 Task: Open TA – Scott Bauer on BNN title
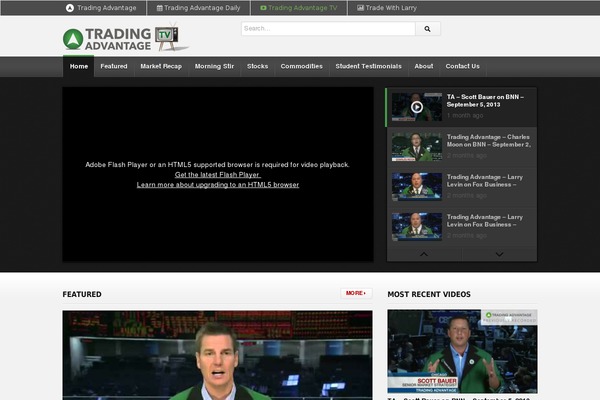tap(485, 101)
